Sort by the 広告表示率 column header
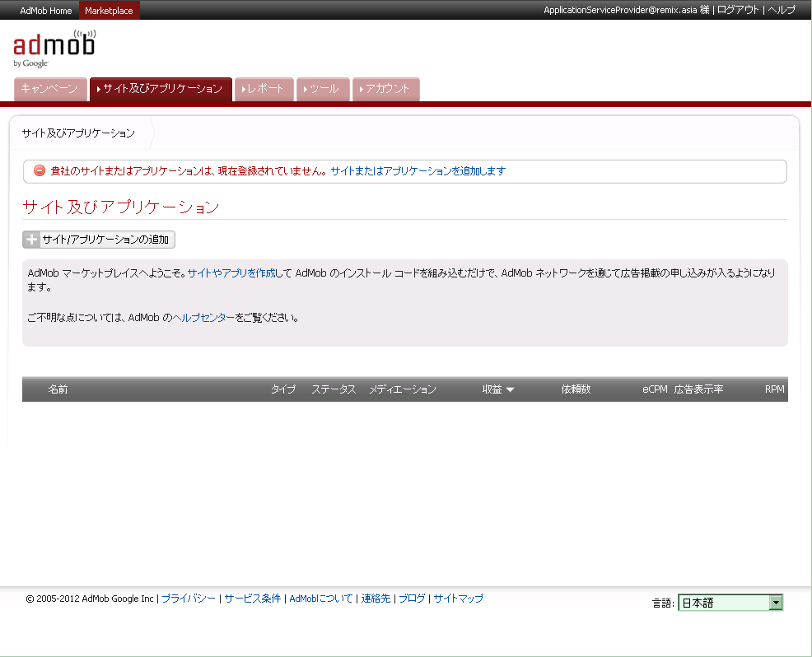The height and width of the screenshot is (657, 812). [698, 389]
